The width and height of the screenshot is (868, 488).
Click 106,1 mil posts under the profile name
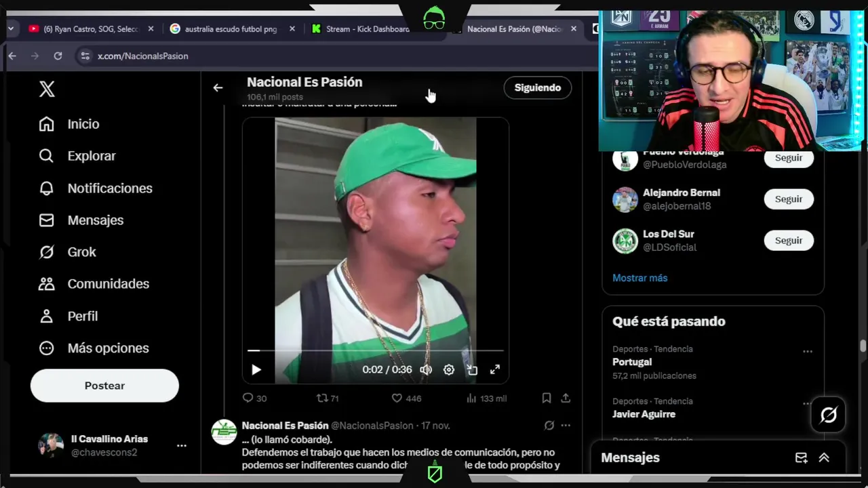click(x=275, y=97)
